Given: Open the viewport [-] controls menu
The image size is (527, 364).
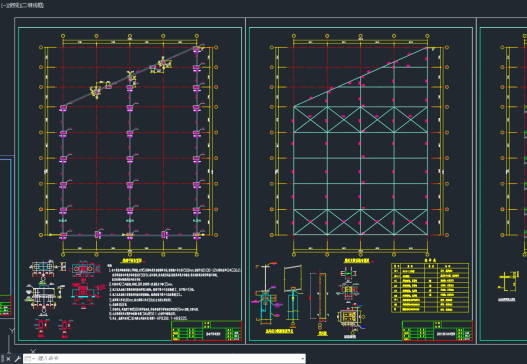Looking at the screenshot, I should 3,5.
